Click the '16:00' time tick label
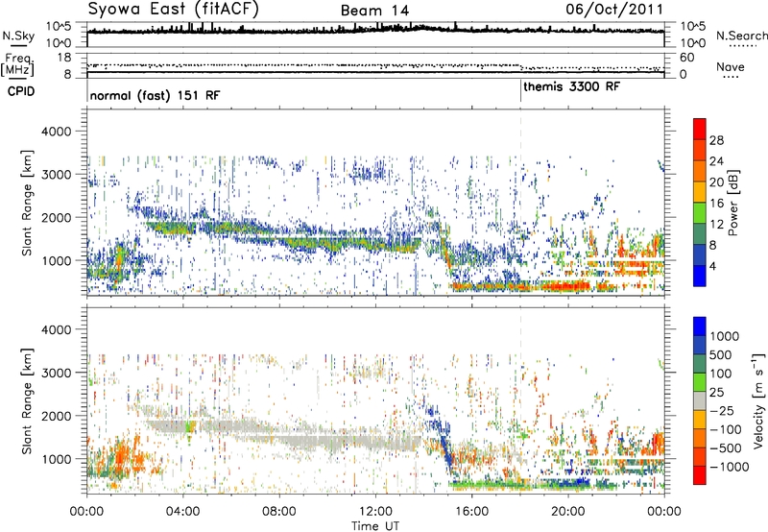 click(471, 512)
